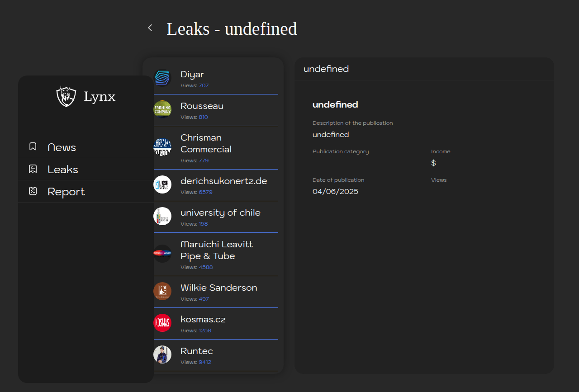Click the 'Income' label
Viewport: 579px width, 392px height.
point(441,151)
